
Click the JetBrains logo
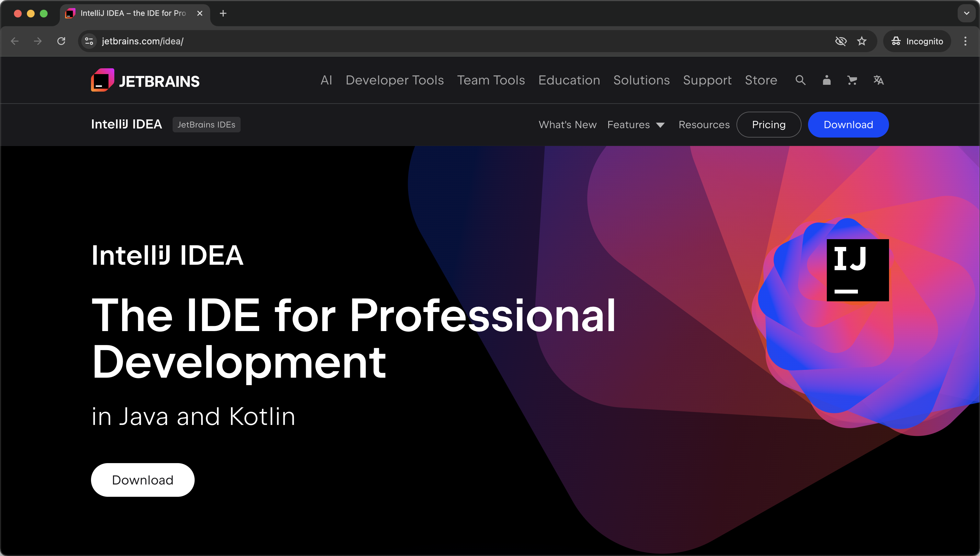coord(145,80)
